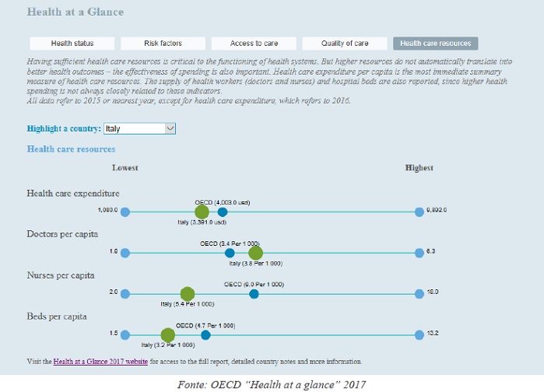
Task: Click Italy's green beds per capita marker
Action: tap(167, 335)
